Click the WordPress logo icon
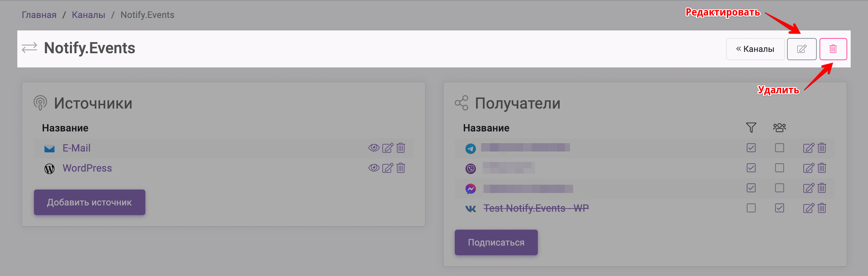Image resolution: width=868 pixels, height=276 pixels. (49, 169)
